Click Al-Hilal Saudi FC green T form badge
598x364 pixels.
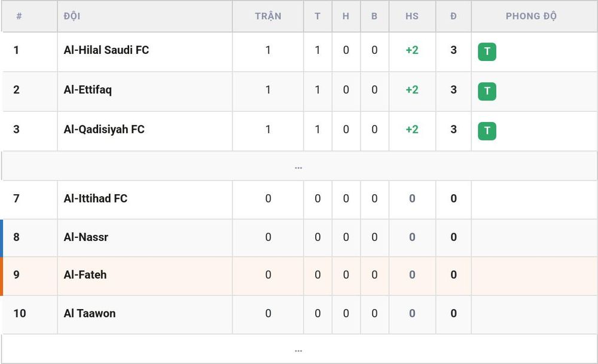pos(487,52)
